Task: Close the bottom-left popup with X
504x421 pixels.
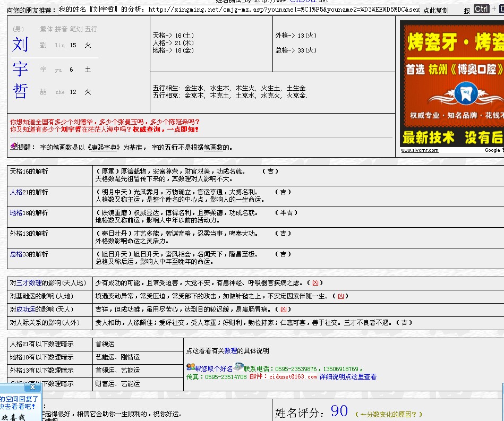Action: point(32,388)
